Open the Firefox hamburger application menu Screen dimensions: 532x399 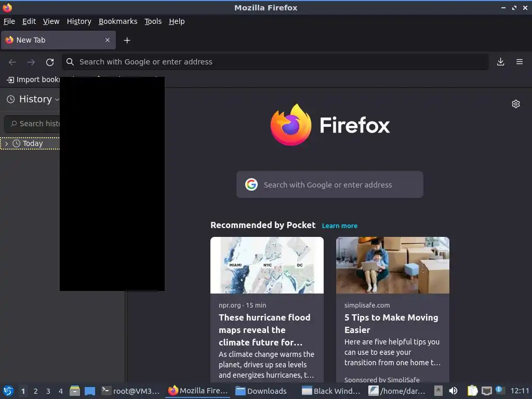pyautogui.click(x=520, y=62)
